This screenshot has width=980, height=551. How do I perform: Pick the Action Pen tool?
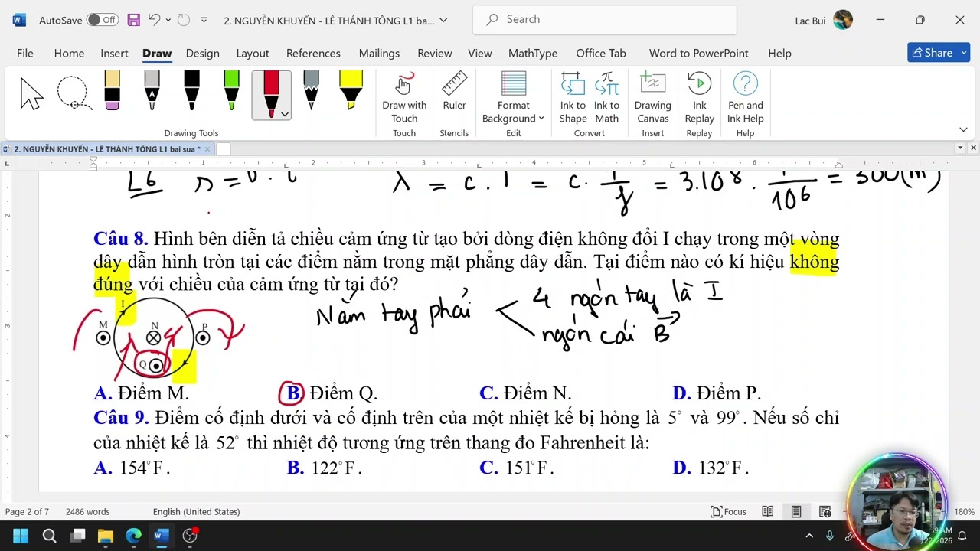[x=152, y=91]
